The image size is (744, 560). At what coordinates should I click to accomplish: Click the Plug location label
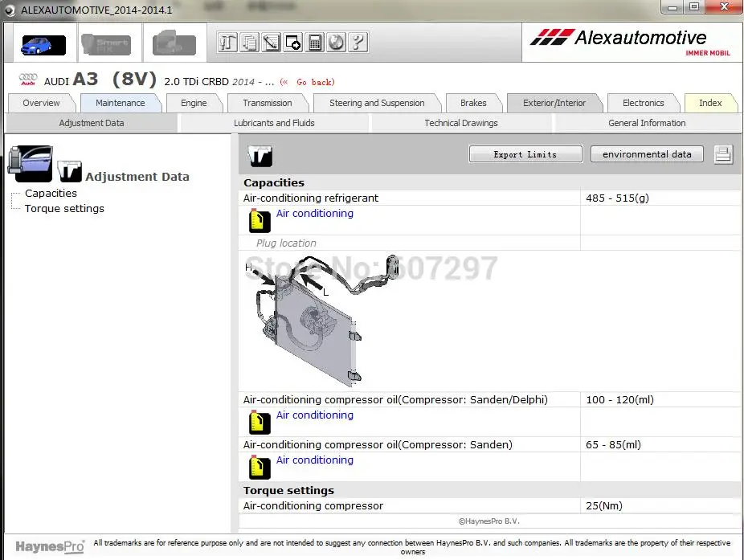point(286,243)
